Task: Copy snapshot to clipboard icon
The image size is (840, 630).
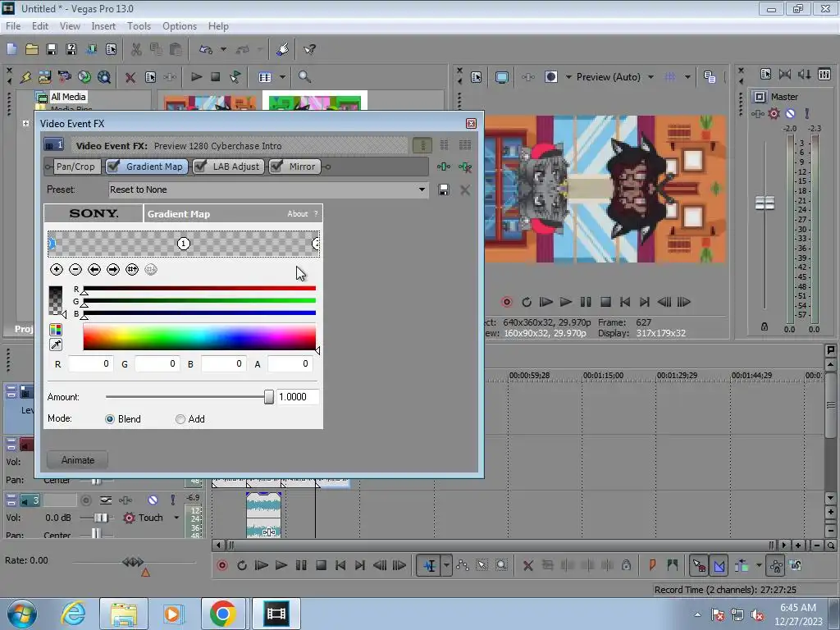Action: click(x=710, y=77)
